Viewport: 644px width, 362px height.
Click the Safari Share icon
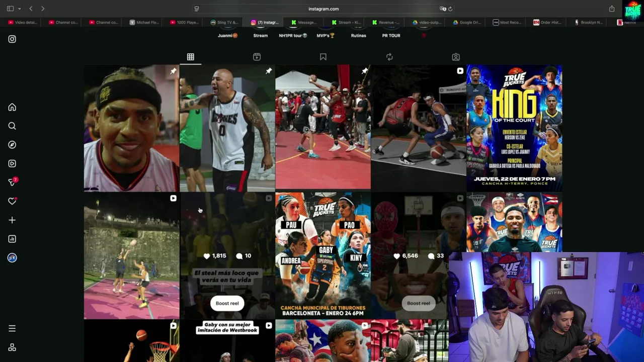[x=612, y=9]
